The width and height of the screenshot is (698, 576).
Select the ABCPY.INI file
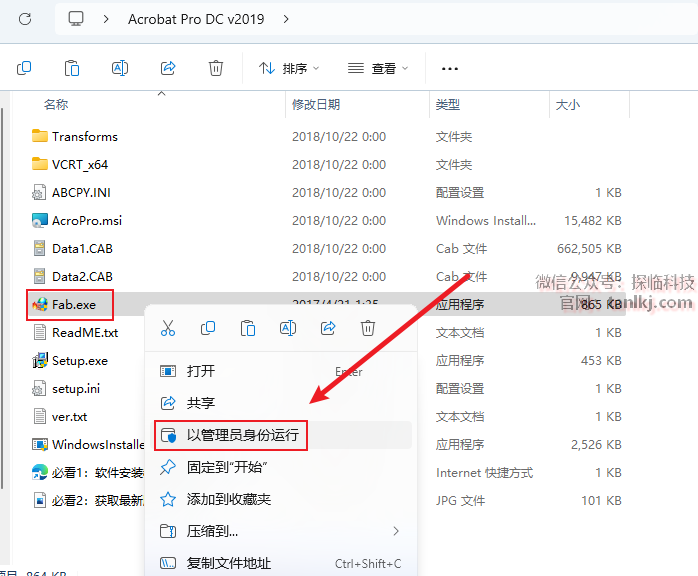71,192
